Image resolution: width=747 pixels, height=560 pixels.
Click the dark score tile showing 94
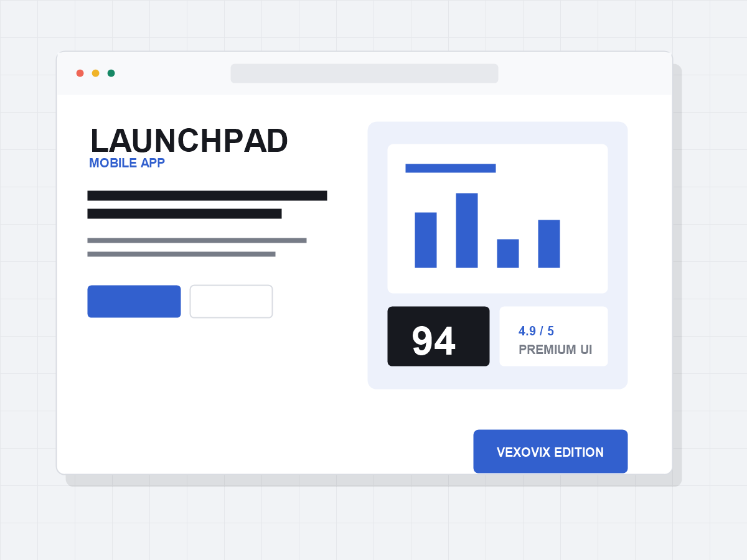(x=438, y=336)
